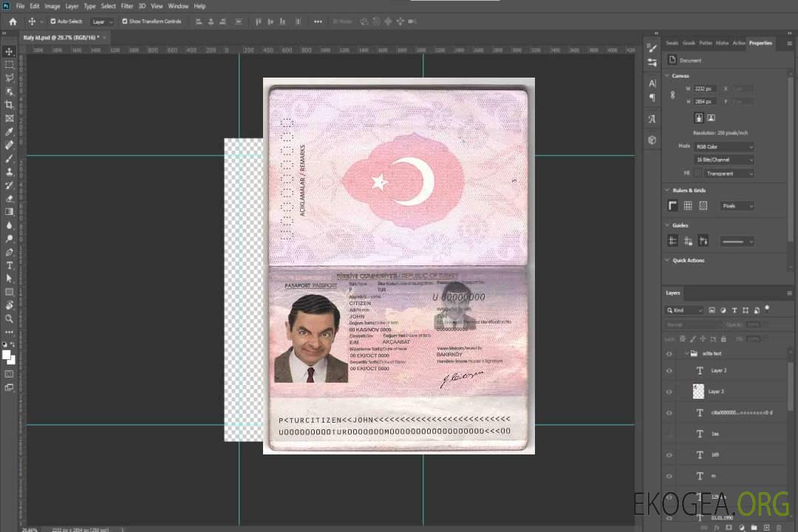Select the Blur tool
Screen dimensions: 798x532
9,225
